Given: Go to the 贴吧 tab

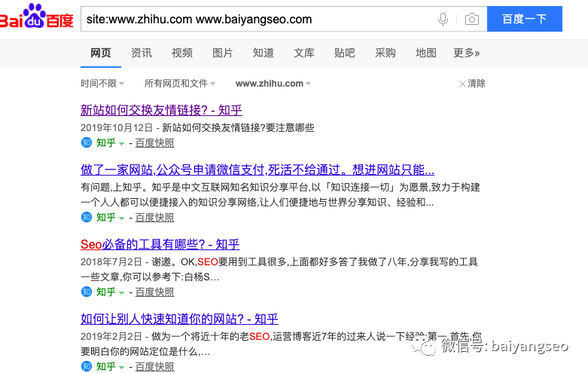Looking at the screenshot, I should 344,53.
